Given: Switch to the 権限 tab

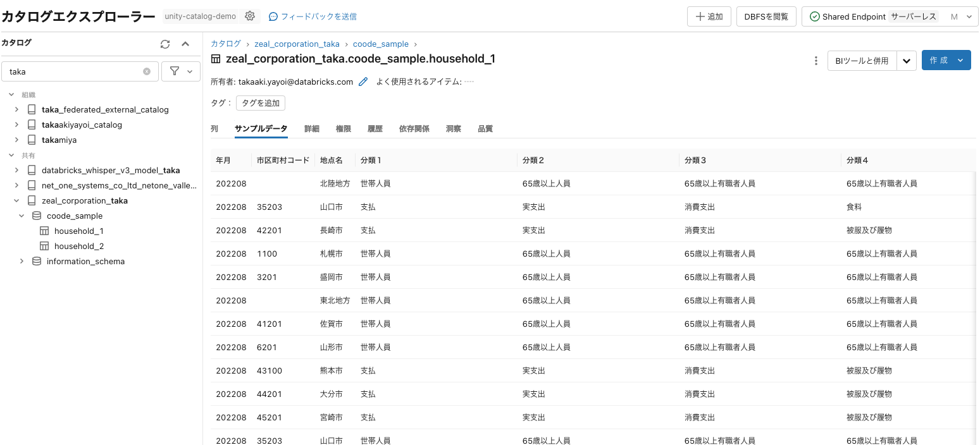Looking at the screenshot, I should pyautogui.click(x=343, y=128).
